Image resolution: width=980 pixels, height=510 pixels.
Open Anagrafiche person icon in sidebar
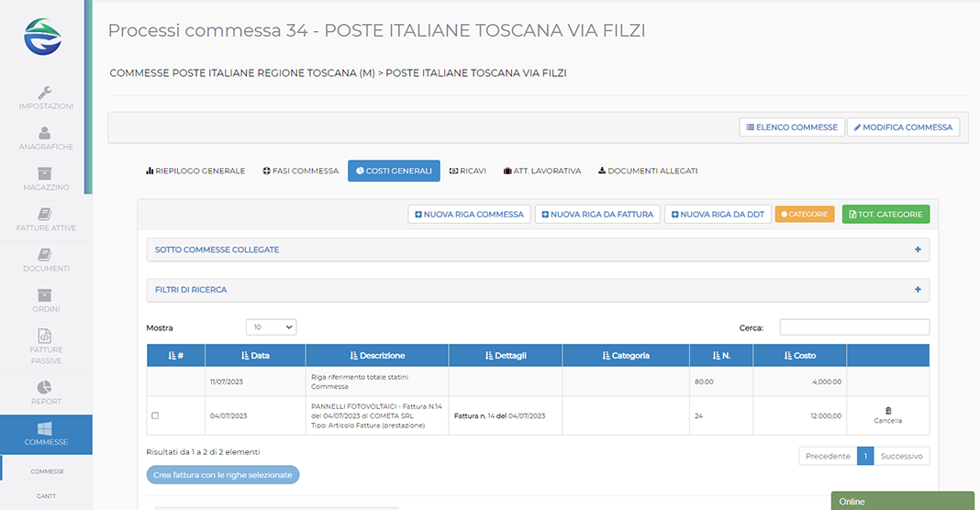(45, 133)
